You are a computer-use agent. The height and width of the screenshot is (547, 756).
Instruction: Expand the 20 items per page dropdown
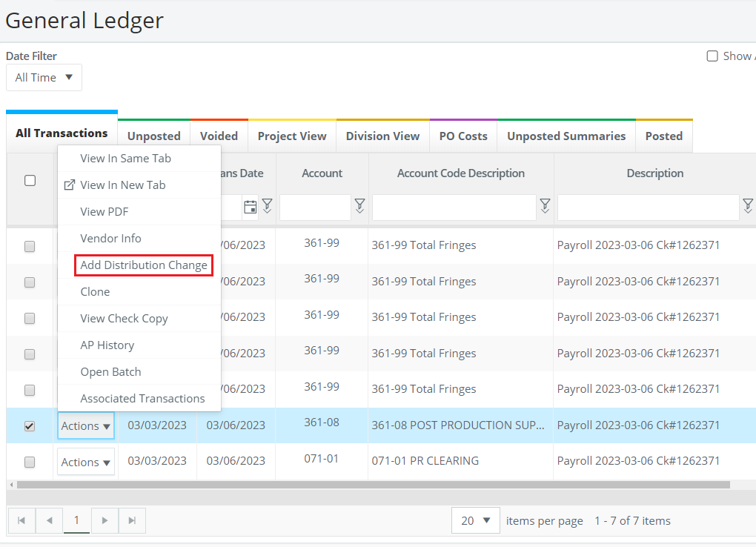pos(475,520)
